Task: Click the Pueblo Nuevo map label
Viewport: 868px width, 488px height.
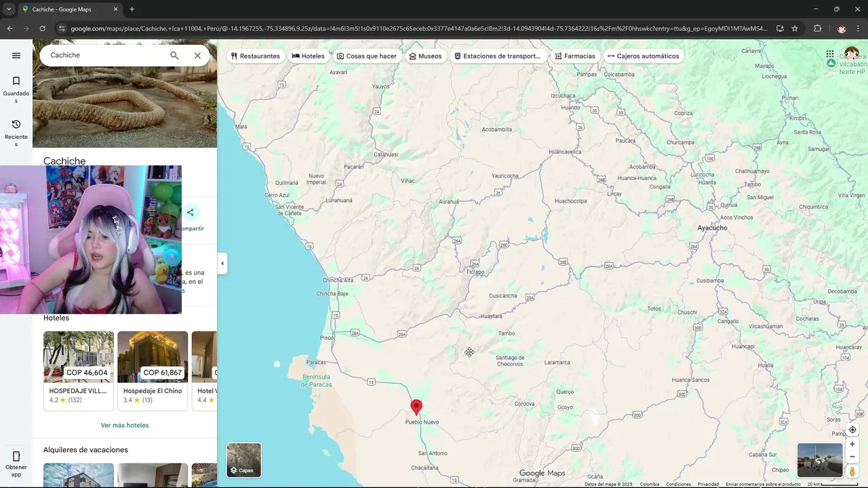Action: pyautogui.click(x=422, y=422)
